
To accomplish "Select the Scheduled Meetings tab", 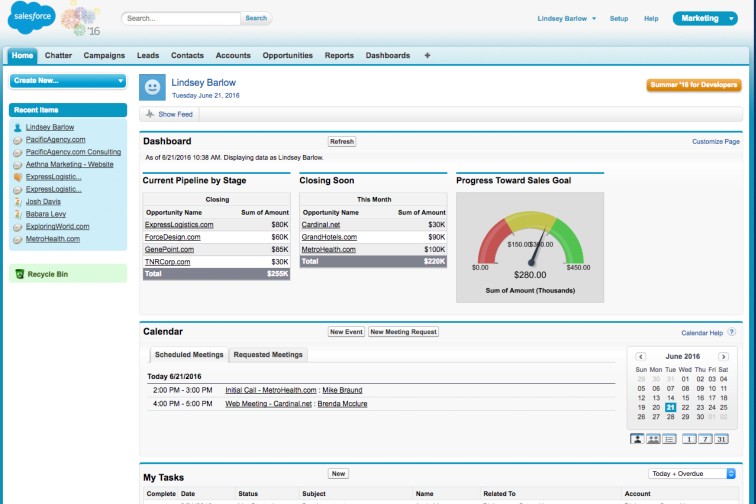I will pos(189,354).
